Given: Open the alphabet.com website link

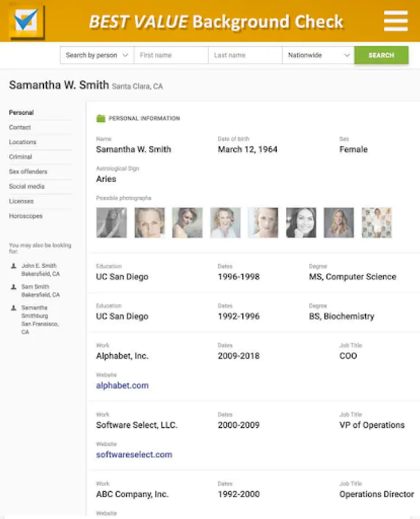Looking at the screenshot, I should [122, 385].
